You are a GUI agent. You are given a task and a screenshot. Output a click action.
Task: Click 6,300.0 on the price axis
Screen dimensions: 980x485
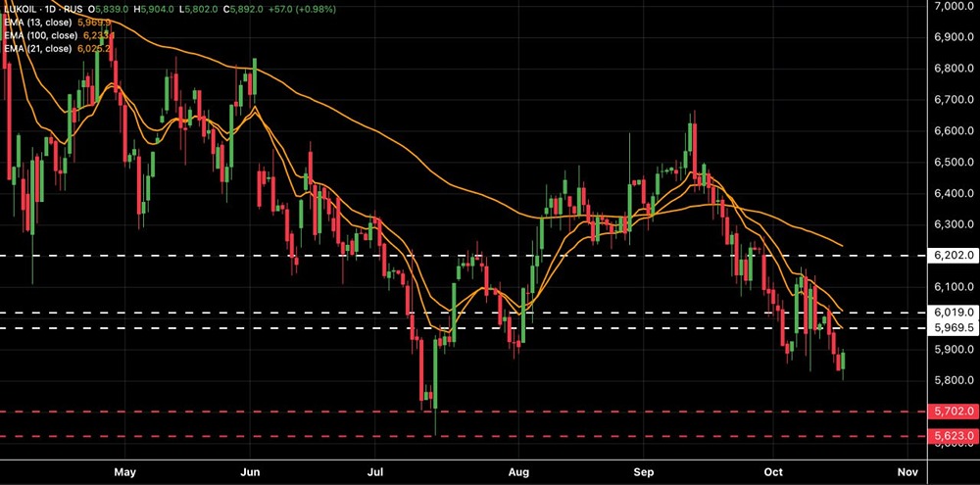coord(953,224)
